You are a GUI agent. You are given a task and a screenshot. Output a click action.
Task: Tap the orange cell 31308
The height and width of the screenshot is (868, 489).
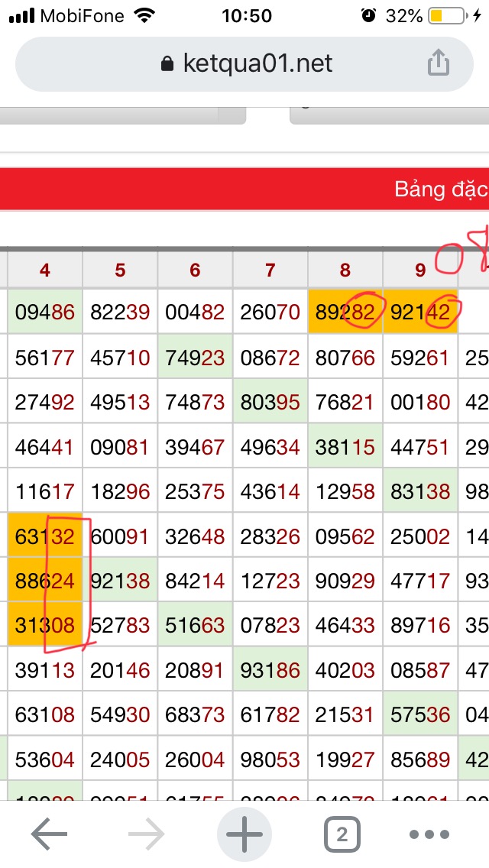(45, 626)
